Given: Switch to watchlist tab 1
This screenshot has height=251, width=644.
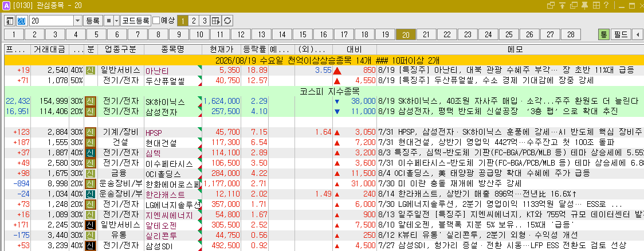Looking at the screenshot, I should (14, 34).
